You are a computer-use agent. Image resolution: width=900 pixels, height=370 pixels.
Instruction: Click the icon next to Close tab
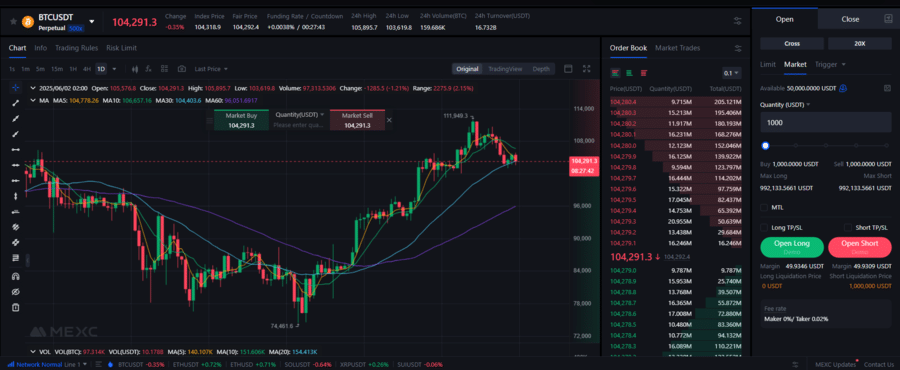click(x=888, y=19)
